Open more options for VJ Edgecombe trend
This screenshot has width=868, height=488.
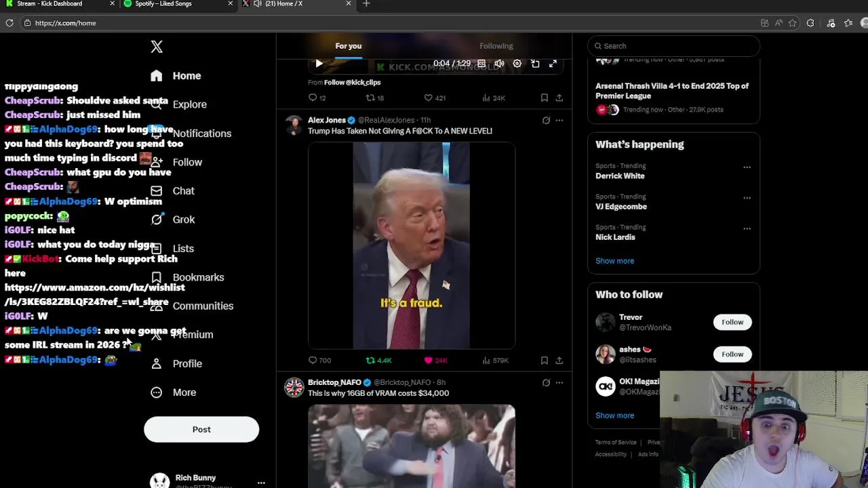click(747, 198)
